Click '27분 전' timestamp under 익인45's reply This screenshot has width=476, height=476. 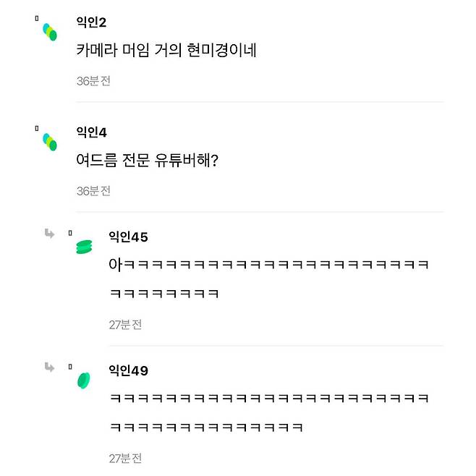point(125,325)
